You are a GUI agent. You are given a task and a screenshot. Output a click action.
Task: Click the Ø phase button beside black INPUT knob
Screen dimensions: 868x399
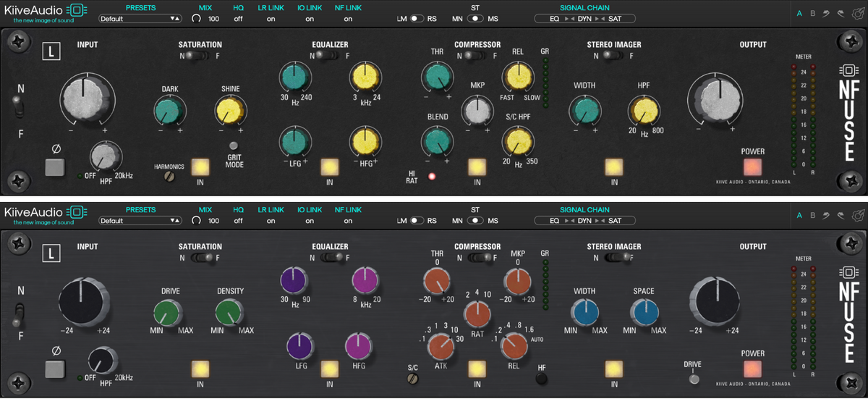click(55, 369)
